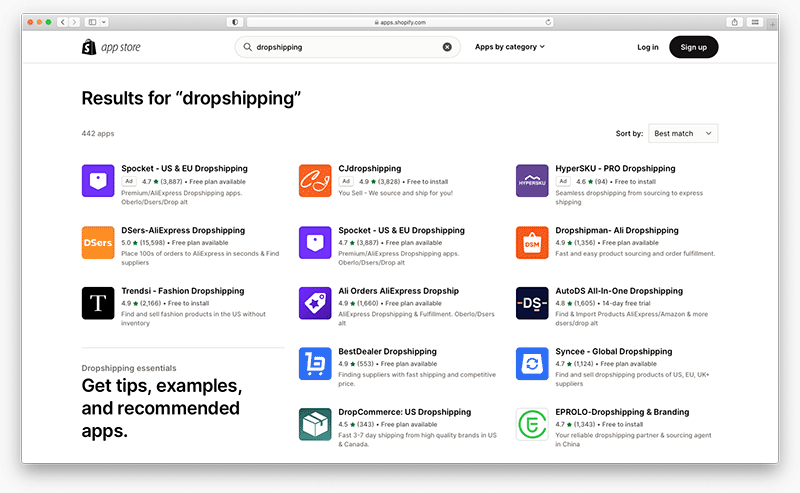The height and width of the screenshot is (493, 800).
Task: Click the Sign up button
Action: coord(693,47)
